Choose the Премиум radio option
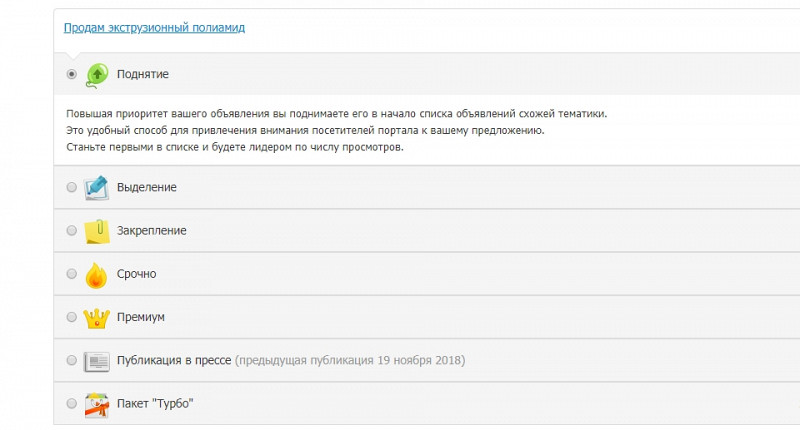800x430 pixels. point(71,317)
